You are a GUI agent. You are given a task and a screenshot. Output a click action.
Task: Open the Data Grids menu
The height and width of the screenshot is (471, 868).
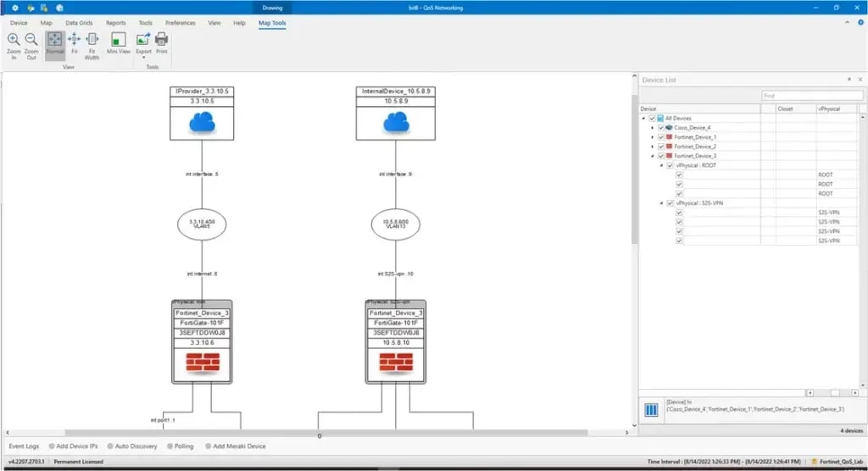point(79,23)
